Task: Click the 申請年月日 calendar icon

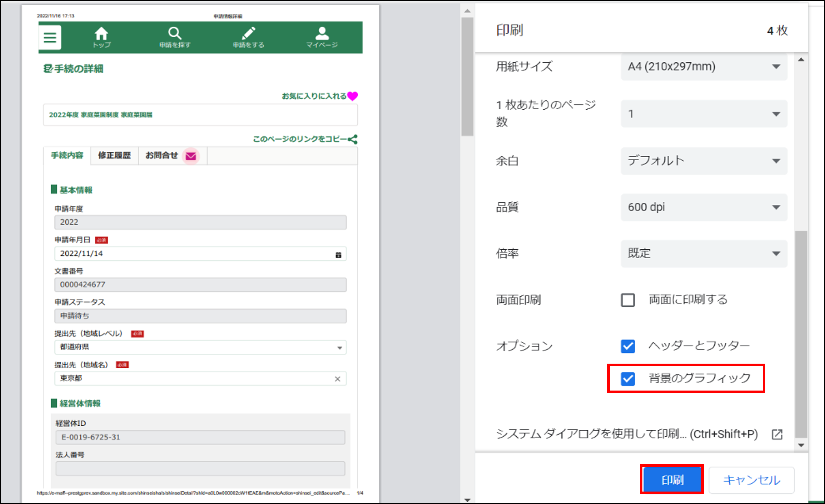Action: 338,255
